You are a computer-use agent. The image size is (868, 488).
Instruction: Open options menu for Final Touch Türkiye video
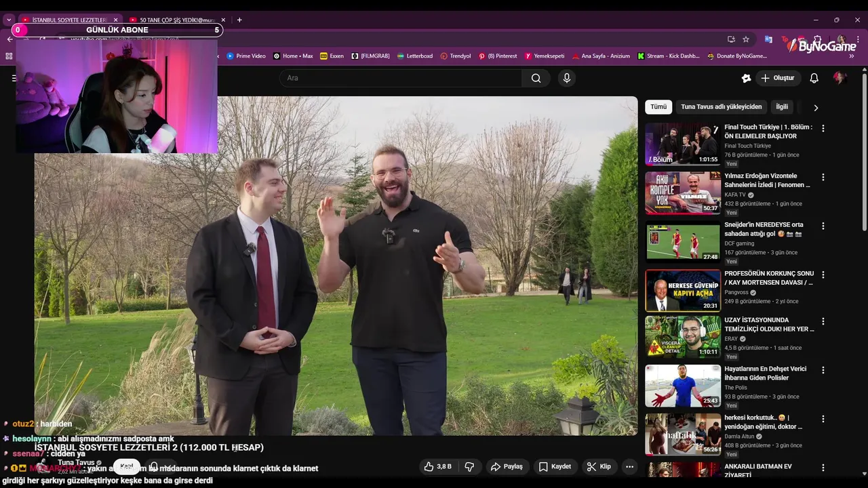[823, 128]
